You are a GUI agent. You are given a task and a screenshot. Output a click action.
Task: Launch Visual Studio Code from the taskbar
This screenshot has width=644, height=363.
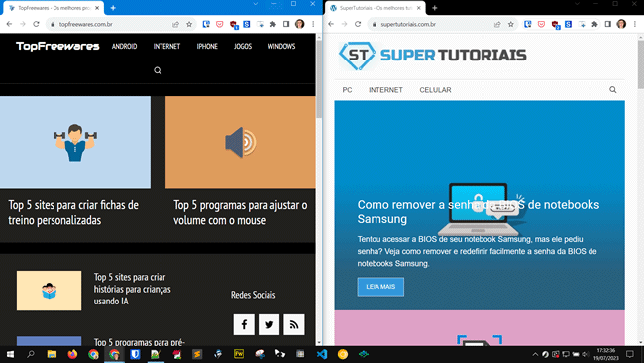point(322,354)
